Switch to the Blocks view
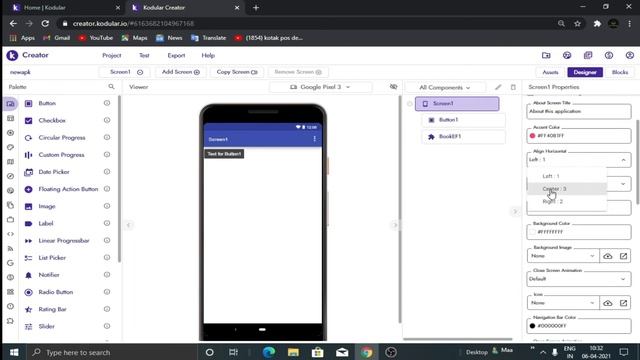The width and height of the screenshot is (640, 360). click(x=620, y=72)
